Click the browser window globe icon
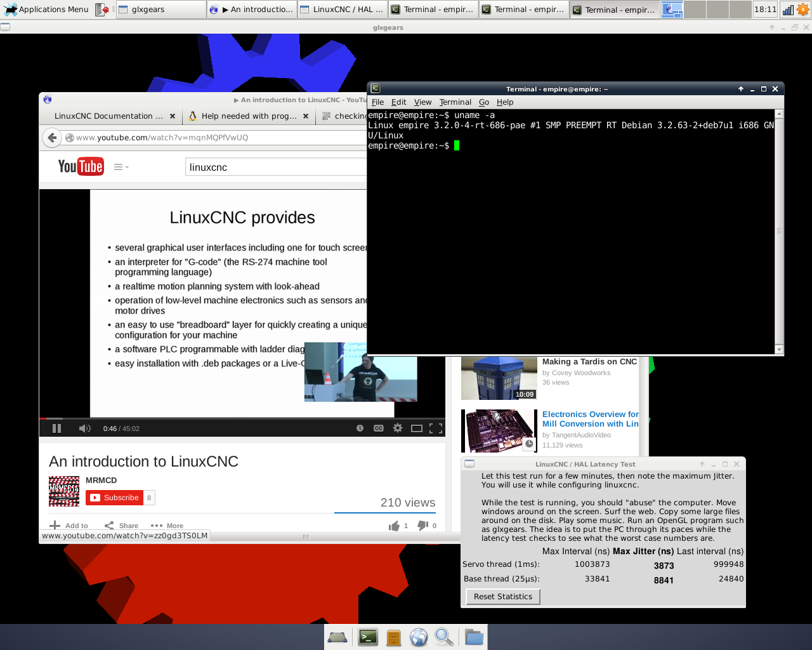 pos(48,100)
